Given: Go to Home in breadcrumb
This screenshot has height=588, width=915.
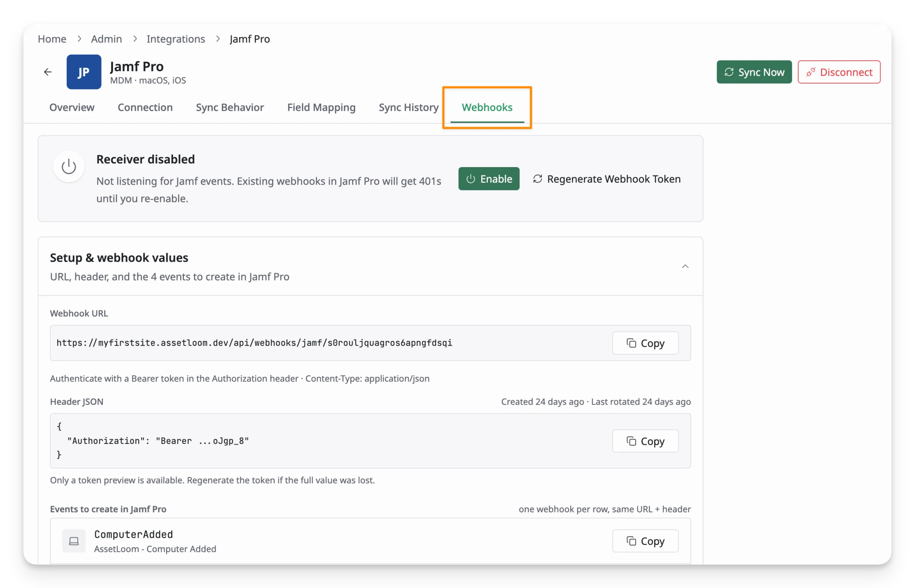Looking at the screenshot, I should 52,39.
